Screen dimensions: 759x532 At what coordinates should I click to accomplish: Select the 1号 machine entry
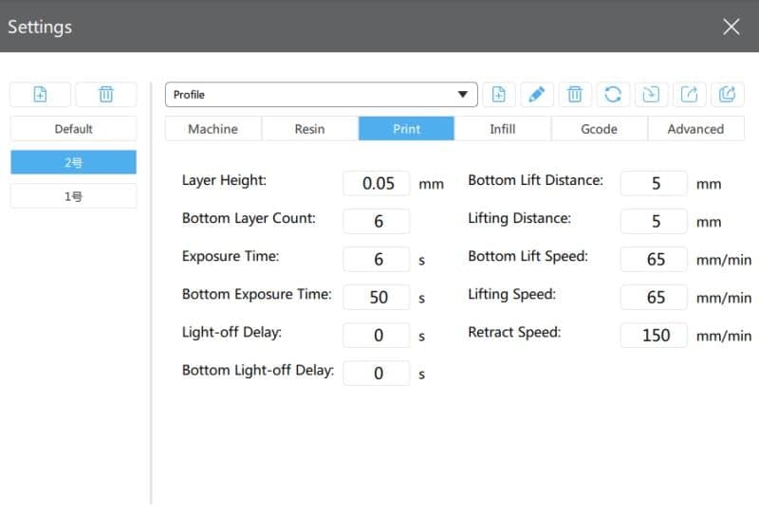73,196
